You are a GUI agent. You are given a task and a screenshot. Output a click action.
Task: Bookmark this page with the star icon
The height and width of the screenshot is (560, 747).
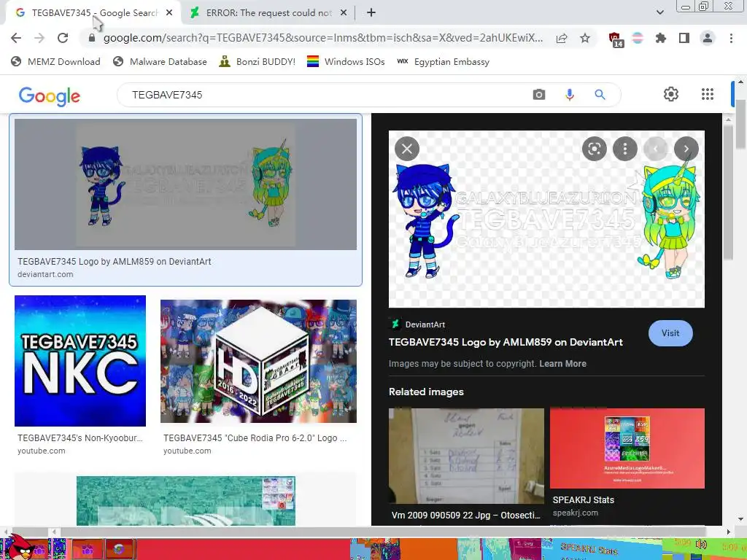tap(584, 38)
